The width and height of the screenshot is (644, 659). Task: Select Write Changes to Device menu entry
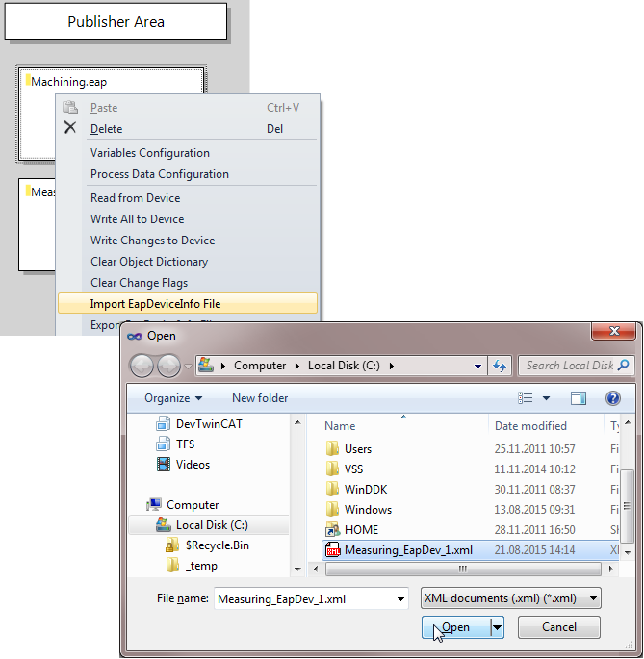(x=188, y=240)
